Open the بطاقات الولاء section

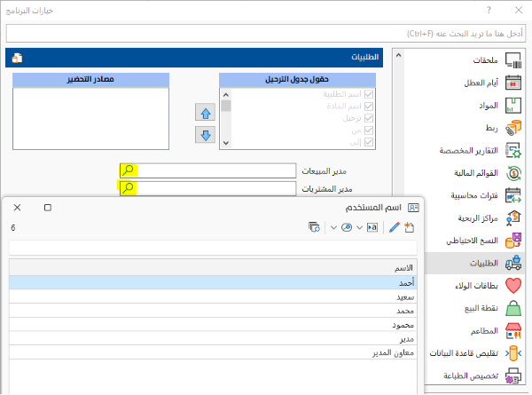tap(488, 286)
